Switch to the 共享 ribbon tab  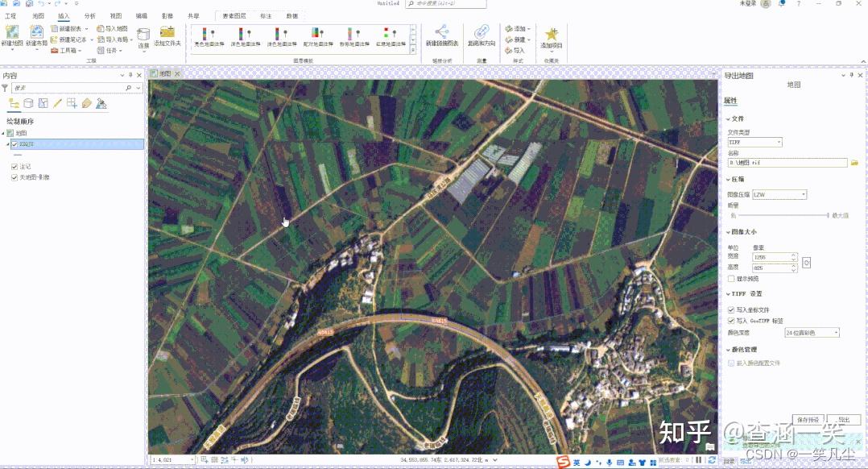[x=192, y=15]
